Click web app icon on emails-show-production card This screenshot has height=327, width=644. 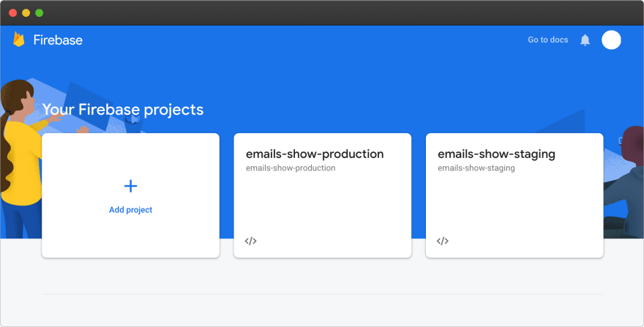click(x=250, y=241)
